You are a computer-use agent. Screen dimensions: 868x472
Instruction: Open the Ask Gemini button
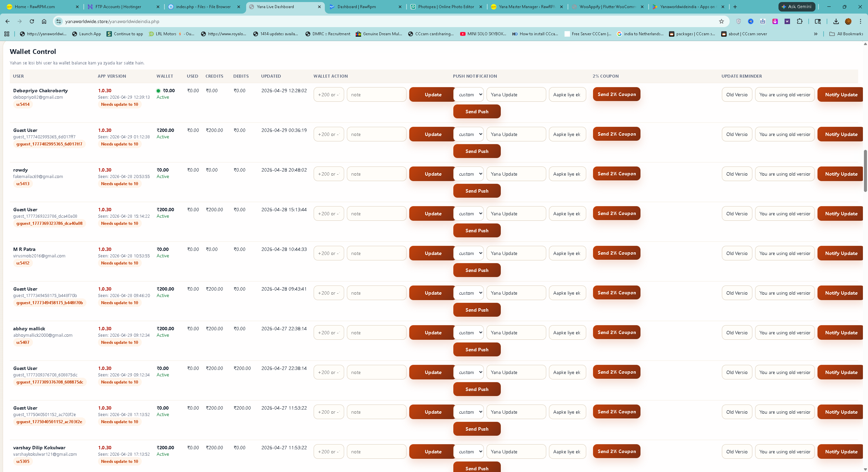(797, 6)
